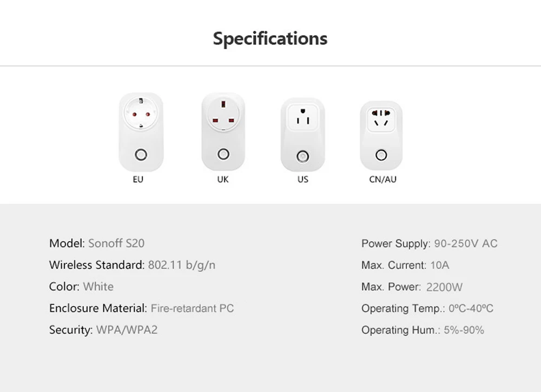Click the 90-250V AC power supply value

(x=466, y=243)
